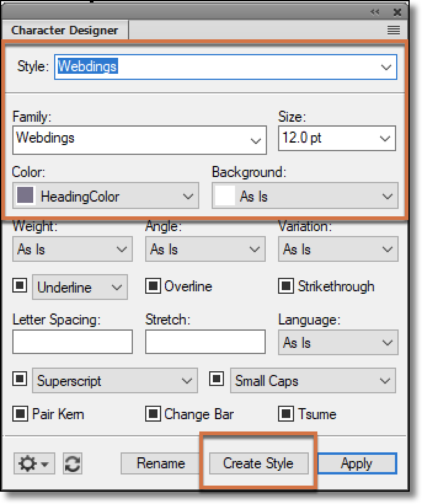Toggle the Change Bar checkbox

pos(153,414)
